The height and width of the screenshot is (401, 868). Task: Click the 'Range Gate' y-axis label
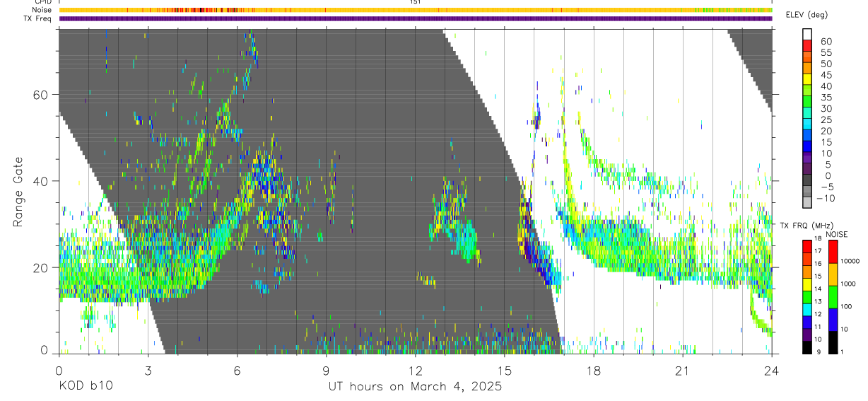click(19, 192)
